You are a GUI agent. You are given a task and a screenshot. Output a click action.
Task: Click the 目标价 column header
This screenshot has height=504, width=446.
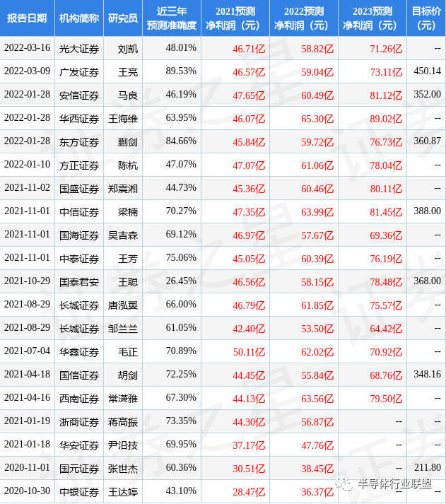point(426,18)
